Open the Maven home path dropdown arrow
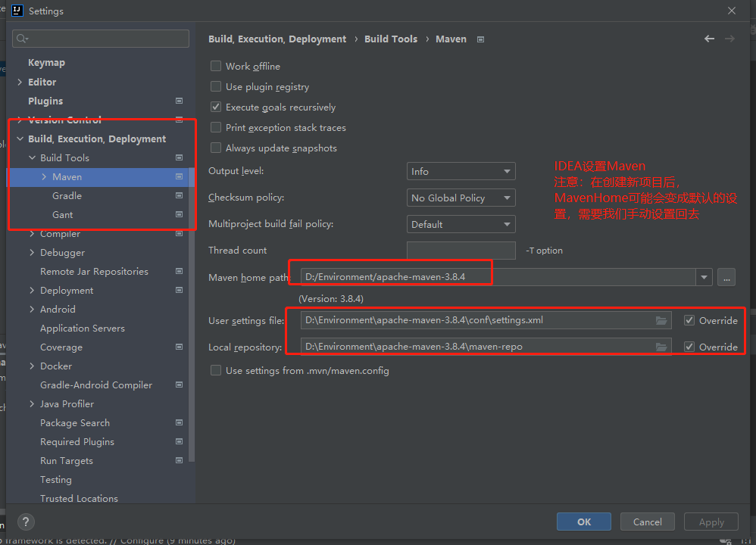The height and width of the screenshot is (545, 756). pos(704,277)
